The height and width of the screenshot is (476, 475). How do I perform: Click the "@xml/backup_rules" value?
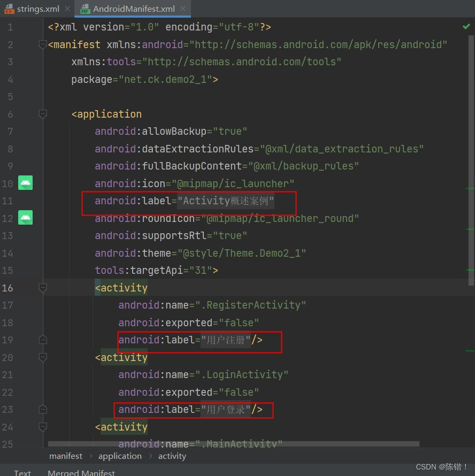304,166
